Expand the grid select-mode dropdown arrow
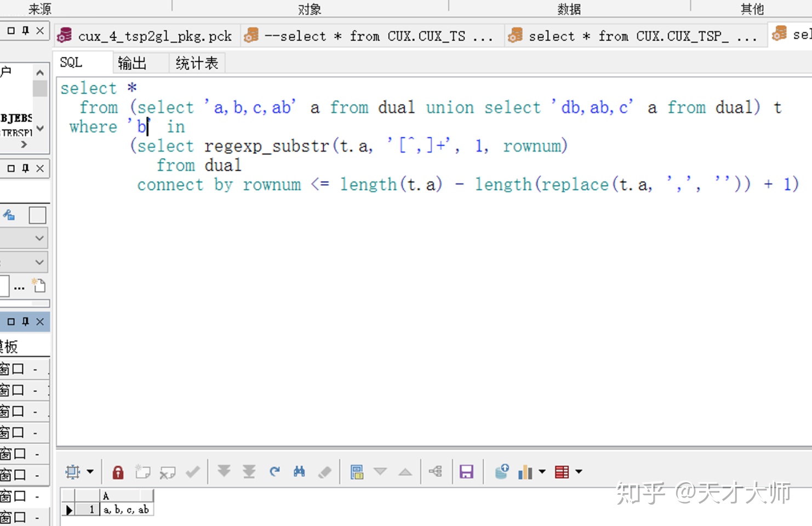The height and width of the screenshot is (526, 812). 90,472
